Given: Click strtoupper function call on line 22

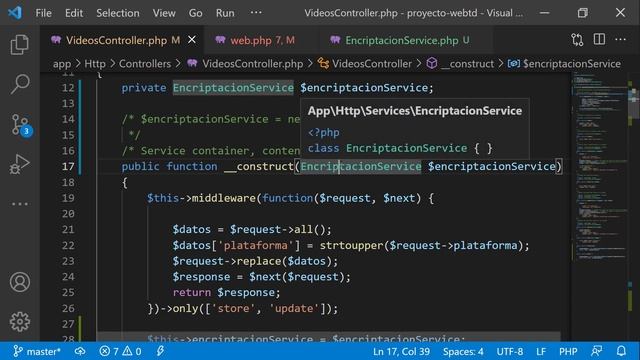Looking at the screenshot, I should pyautogui.click(x=351, y=246).
